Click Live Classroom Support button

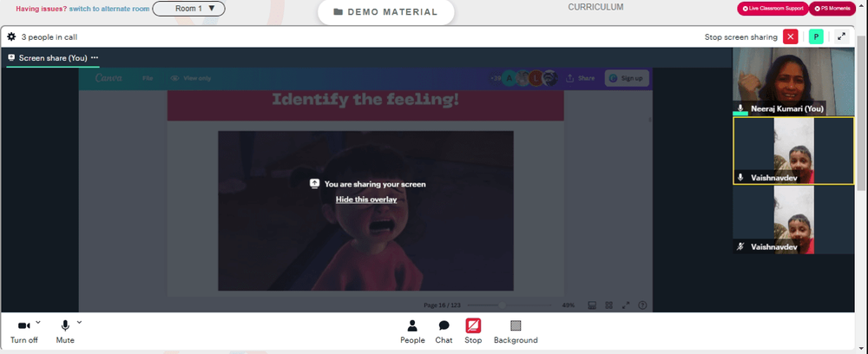[x=773, y=9]
